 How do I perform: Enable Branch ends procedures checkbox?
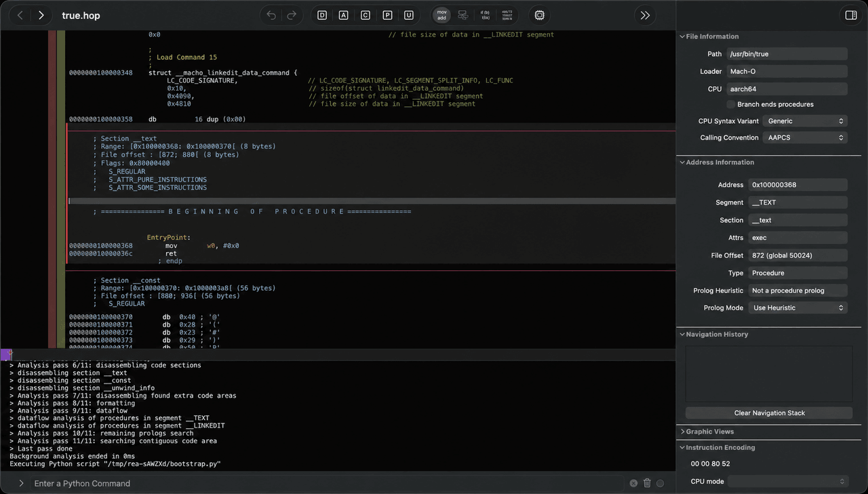pos(731,104)
